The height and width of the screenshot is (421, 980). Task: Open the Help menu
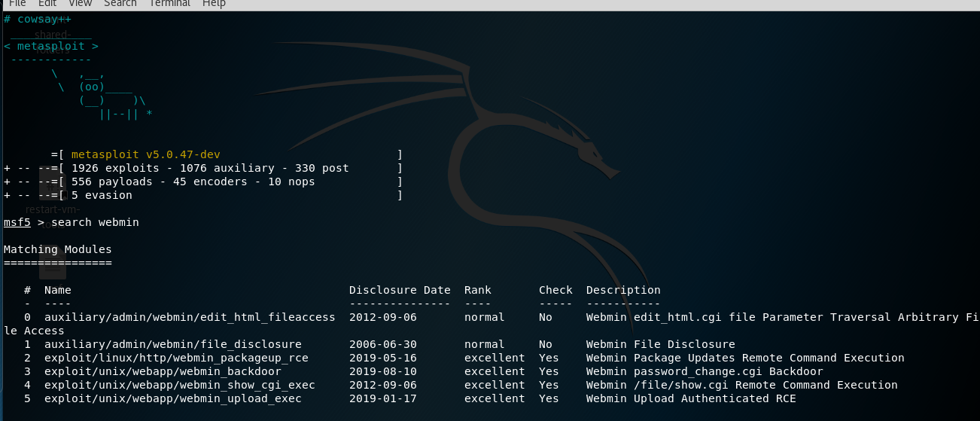(x=214, y=3)
